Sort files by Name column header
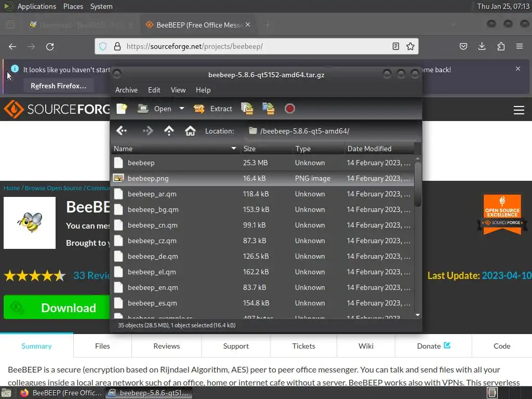The image size is (532, 399). coord(176,149)
